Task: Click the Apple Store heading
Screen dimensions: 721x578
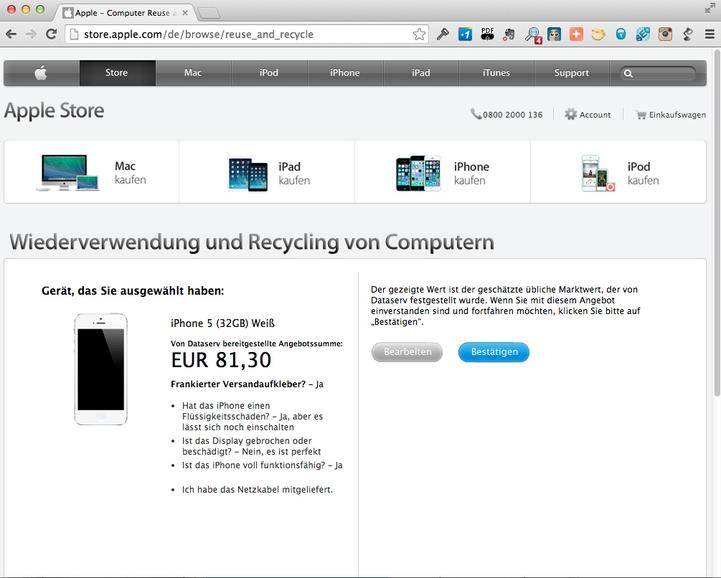Action: [x=54, y=111]
